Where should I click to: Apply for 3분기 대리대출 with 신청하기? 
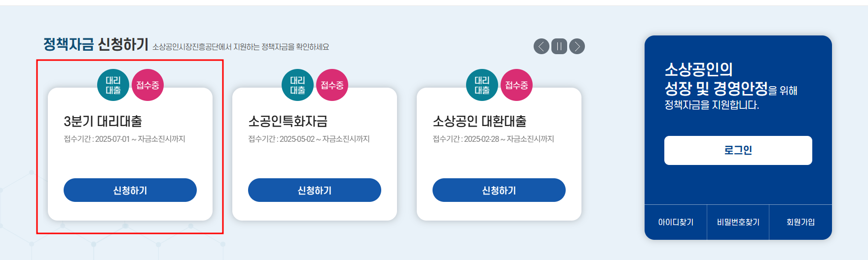click(130, 190)
